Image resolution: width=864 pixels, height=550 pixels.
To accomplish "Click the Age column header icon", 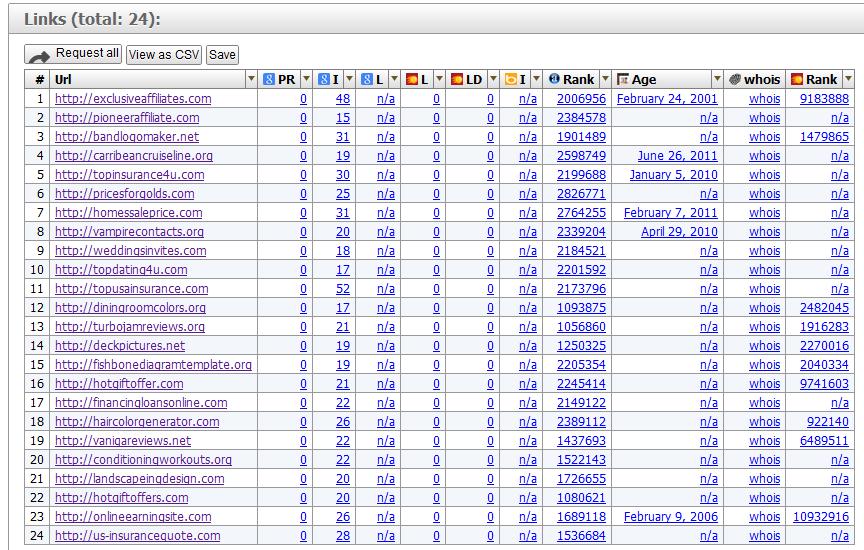I will [623, 79].
